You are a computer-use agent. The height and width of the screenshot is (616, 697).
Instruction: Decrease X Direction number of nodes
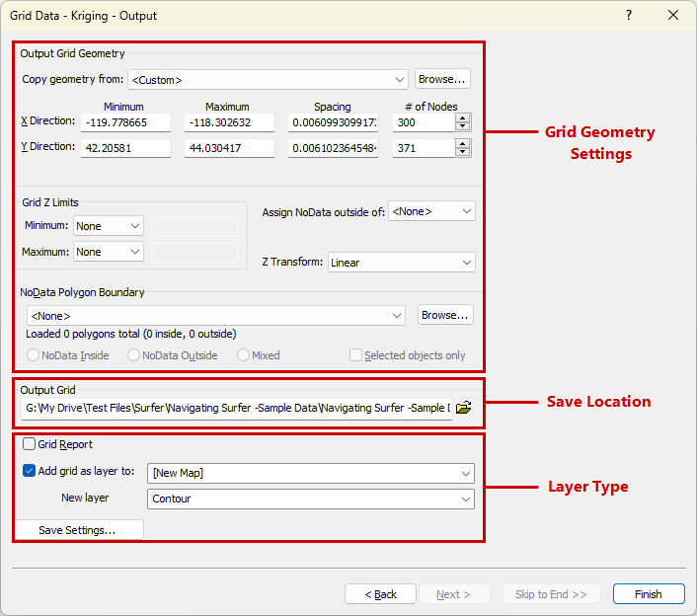coord(463,126)
